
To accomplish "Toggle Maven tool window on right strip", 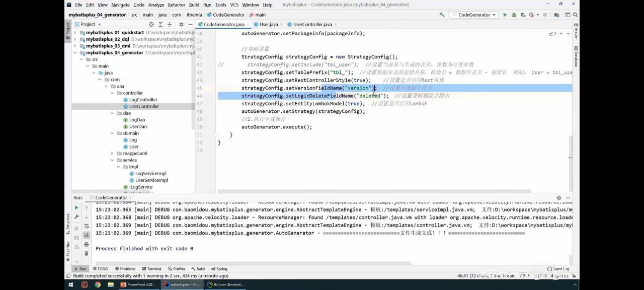I will (576, 32).
